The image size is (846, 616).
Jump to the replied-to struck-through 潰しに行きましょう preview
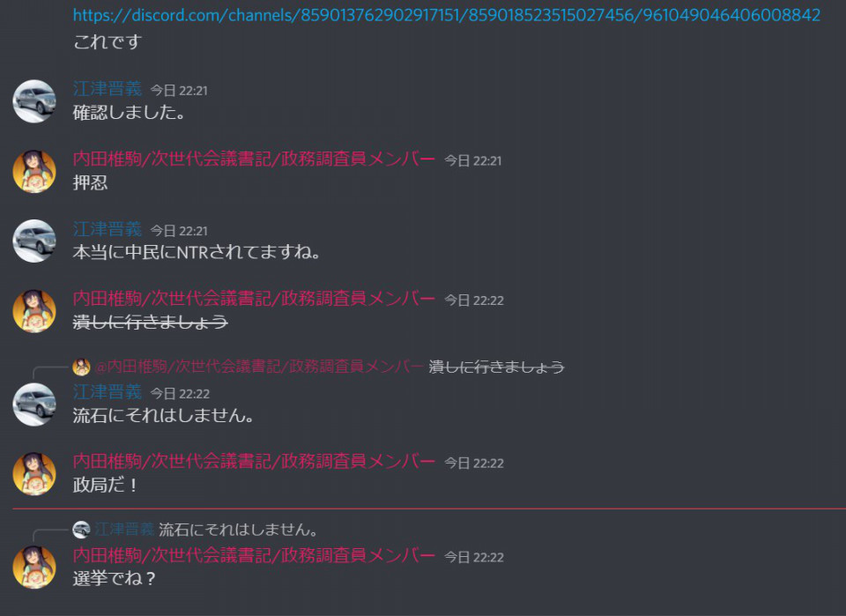[x=496, y=367]
